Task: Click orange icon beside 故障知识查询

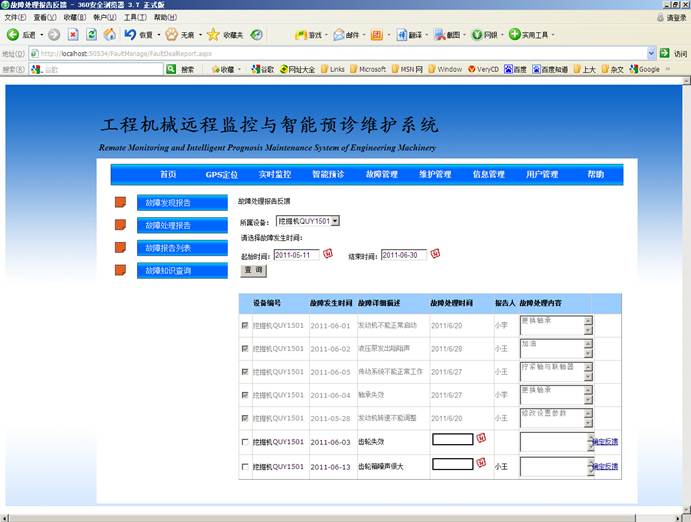Action: click(x=121, y=270)
